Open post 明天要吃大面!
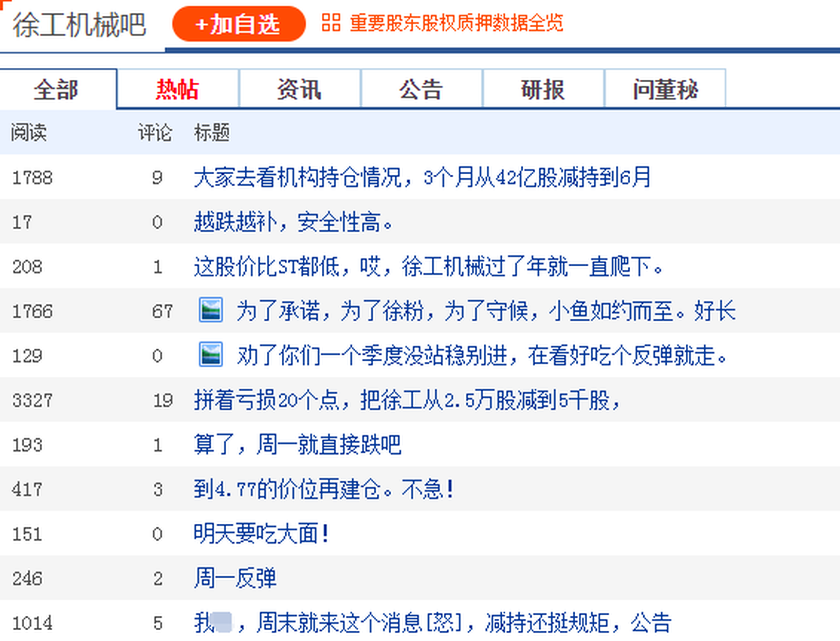840x641 pixels. 262,534
